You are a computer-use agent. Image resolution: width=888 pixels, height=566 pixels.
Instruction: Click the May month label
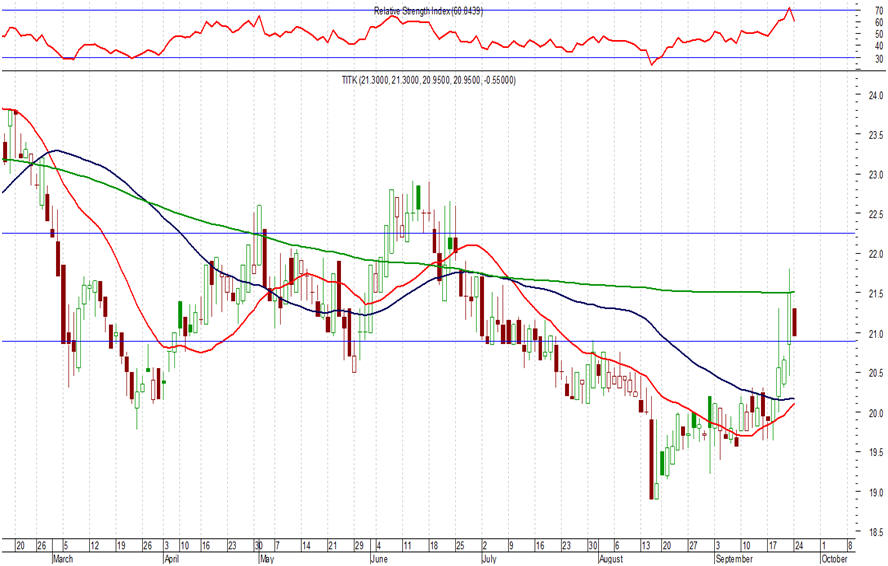click(266, 559)
